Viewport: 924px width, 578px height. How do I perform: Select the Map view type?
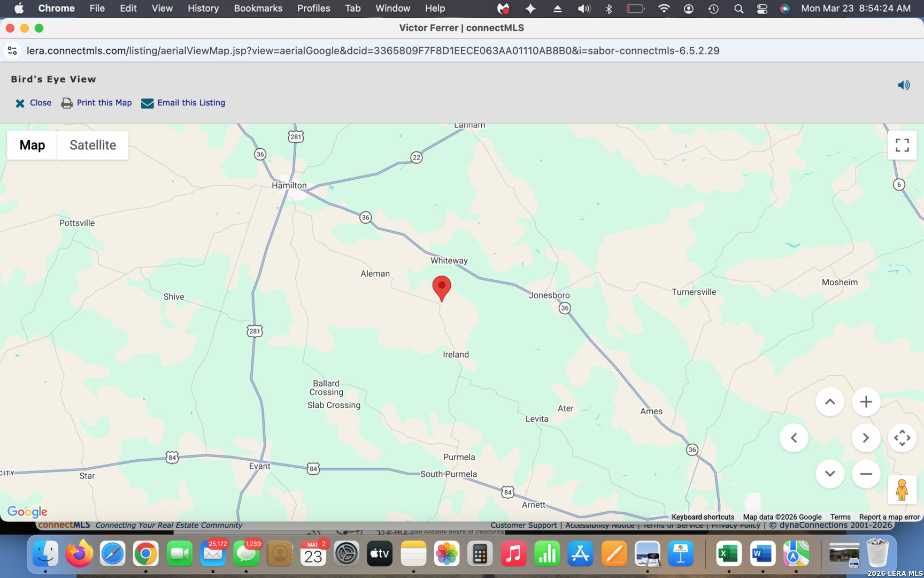(x=32, y=145)
